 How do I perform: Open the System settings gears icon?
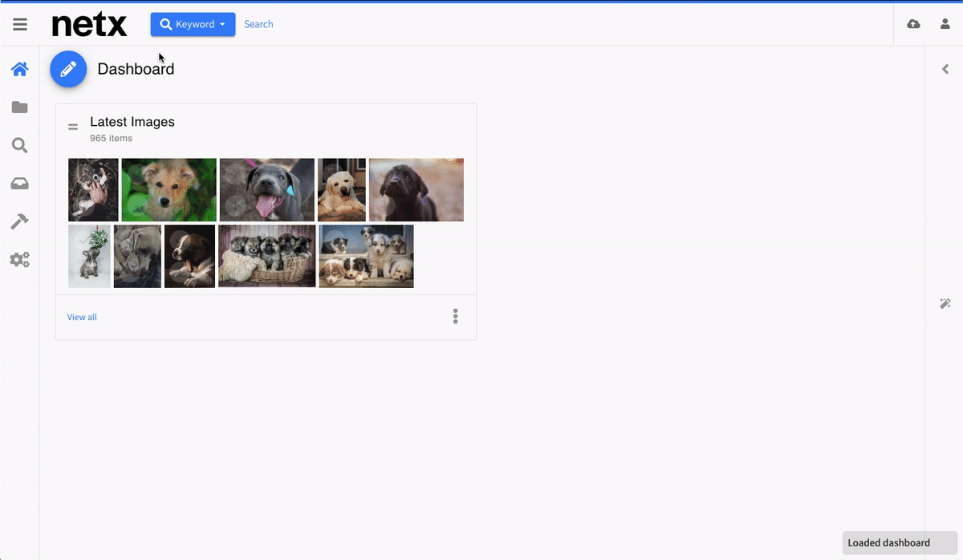20,260
